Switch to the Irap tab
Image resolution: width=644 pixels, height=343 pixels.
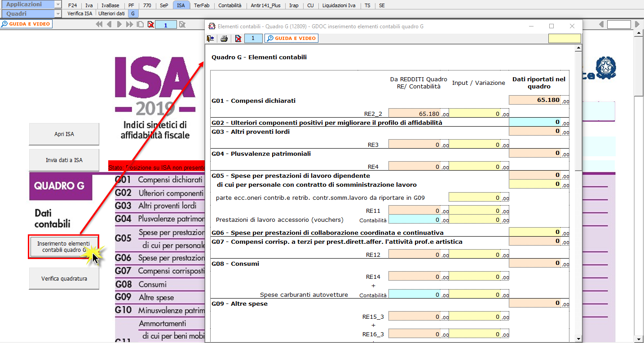[294, 5]
